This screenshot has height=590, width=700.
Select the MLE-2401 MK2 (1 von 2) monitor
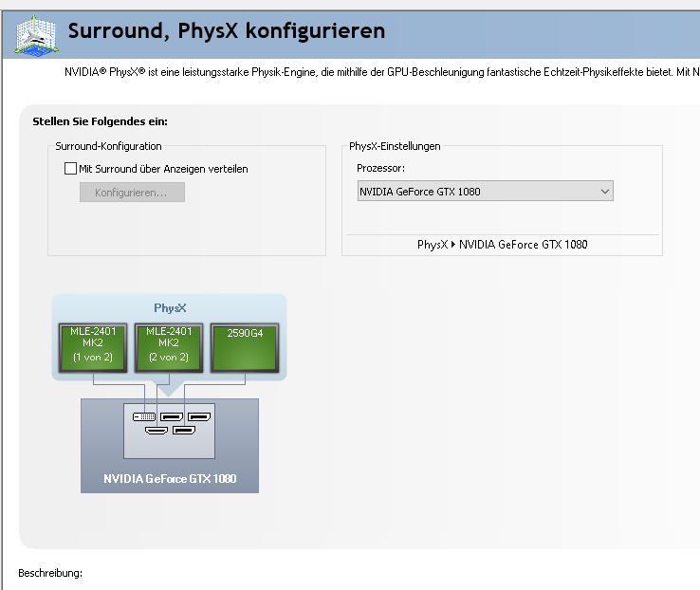[x=93, y=348]
